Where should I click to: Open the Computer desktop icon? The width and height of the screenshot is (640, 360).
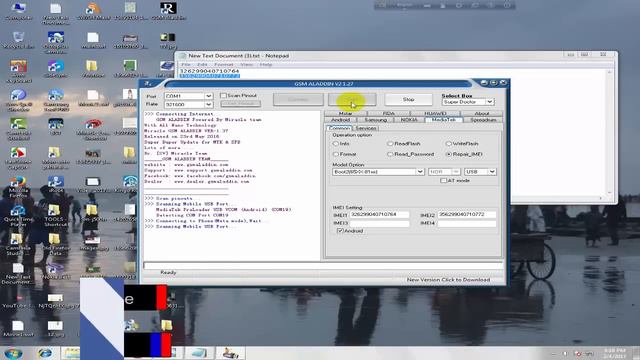[18, 12]
